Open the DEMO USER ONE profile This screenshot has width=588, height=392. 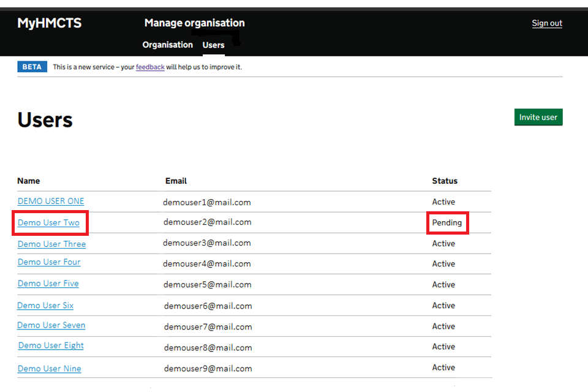click(x=51, y=201)
